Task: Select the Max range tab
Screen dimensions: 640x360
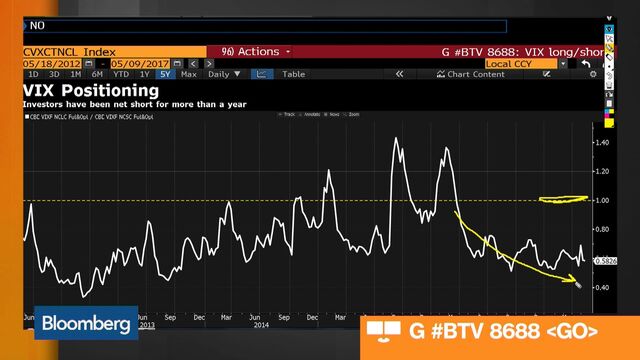Action: coord(189,74)
